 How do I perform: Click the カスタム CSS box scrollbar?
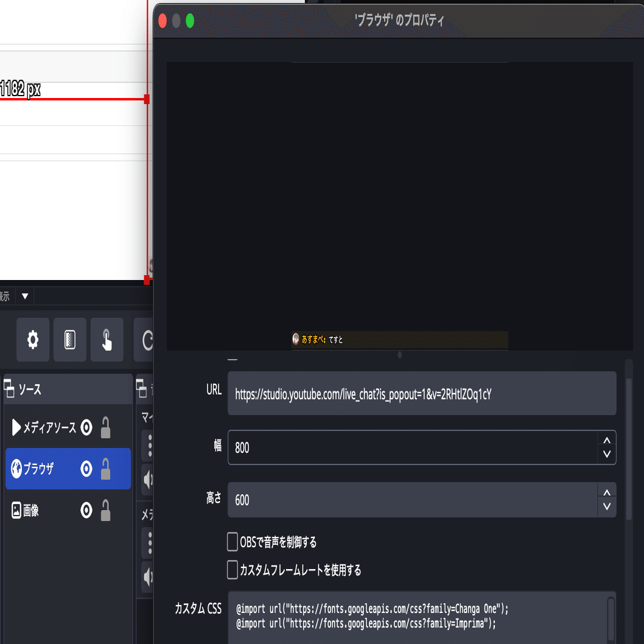click(611, 619)
